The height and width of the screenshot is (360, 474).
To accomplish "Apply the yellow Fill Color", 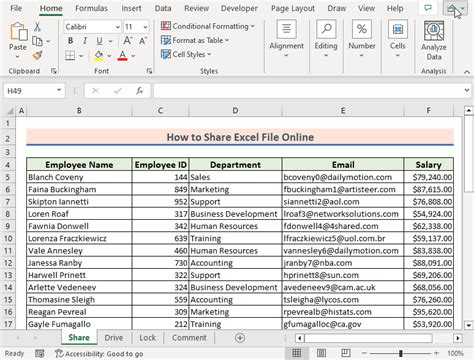I will pos(99,56).
